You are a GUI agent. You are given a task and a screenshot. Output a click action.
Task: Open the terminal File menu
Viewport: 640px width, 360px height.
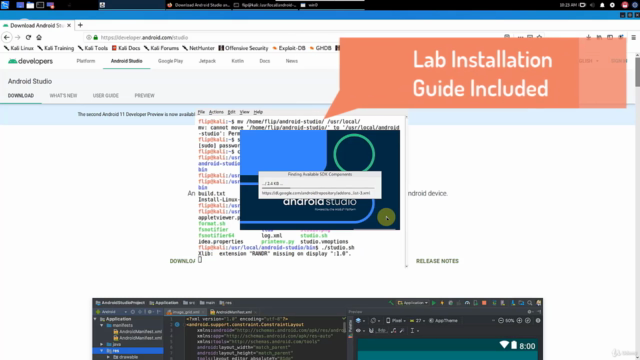pos(201,112)
